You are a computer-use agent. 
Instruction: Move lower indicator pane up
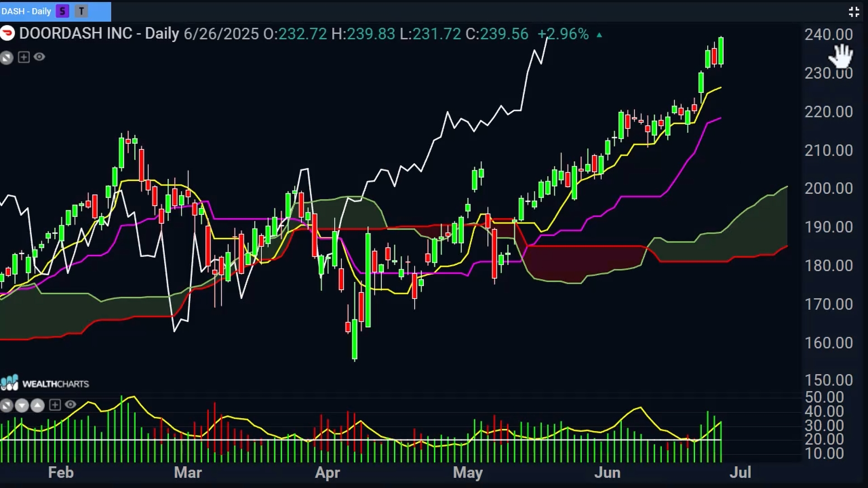pos(38,405)
